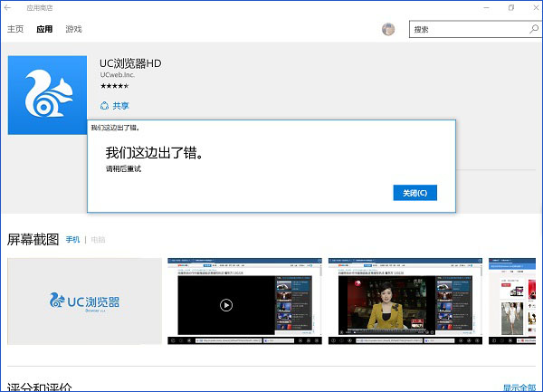The height and width of the screenshot is (392, 543).
Task: Click the 显示全部 link
Action: pyautogui.click(x=520, y=387)
